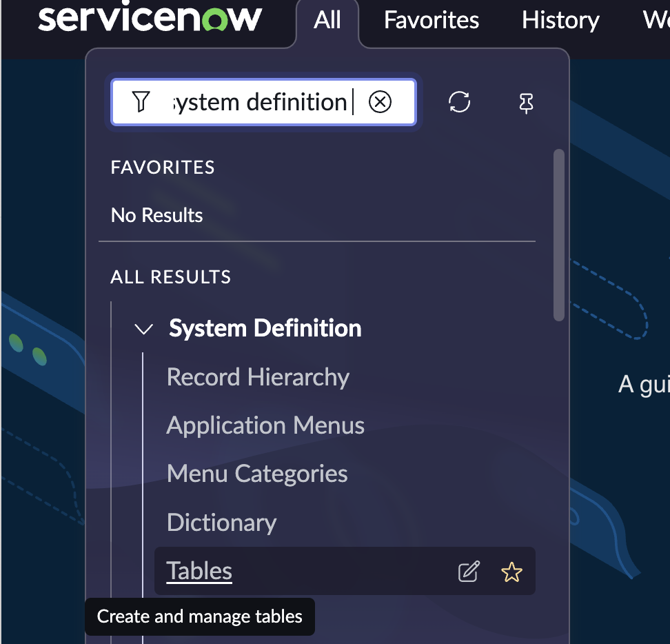Click the funnel filter icon
The width and height of the screenshot is (670, 644).
pyautogui.click(x=141, y=102)
